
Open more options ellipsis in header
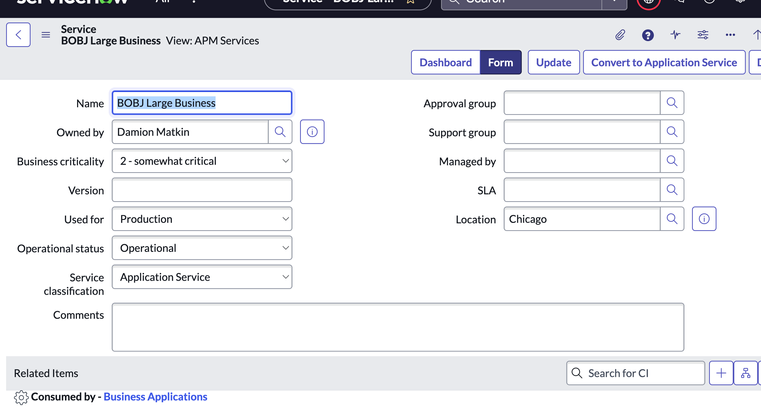click(730, 35)
